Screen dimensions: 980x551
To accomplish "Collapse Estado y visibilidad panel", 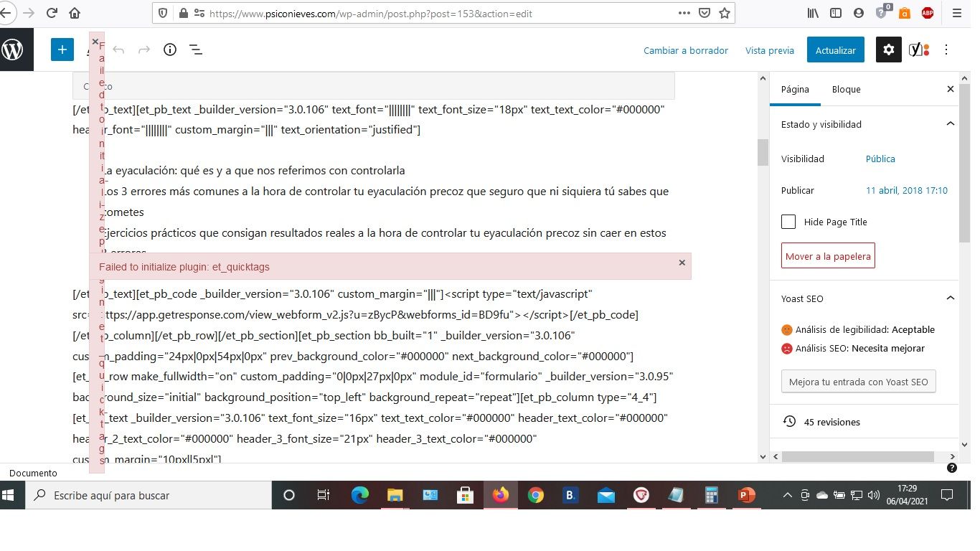I will (x=951, y=124).
